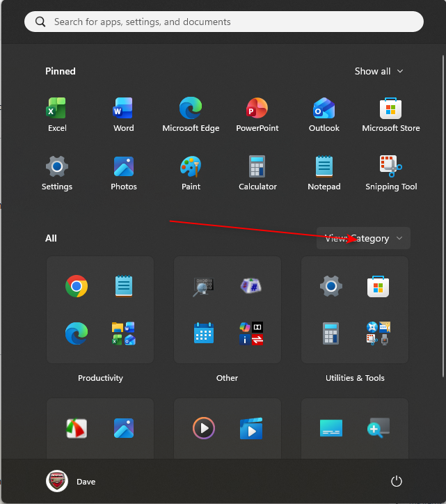
Task: Open red-green icon app in bottom-left category
Action: pyautogui.click(x=77, y=428)
